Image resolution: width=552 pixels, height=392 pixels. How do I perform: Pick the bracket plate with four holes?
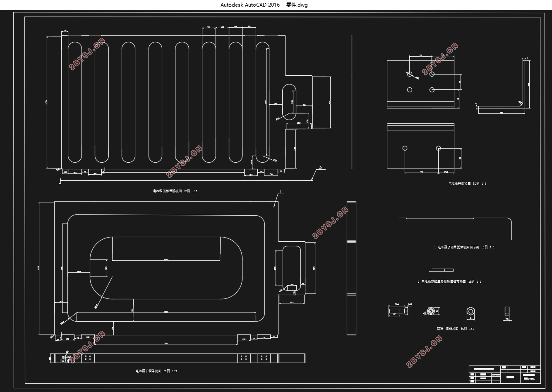[x=420, y=84]
